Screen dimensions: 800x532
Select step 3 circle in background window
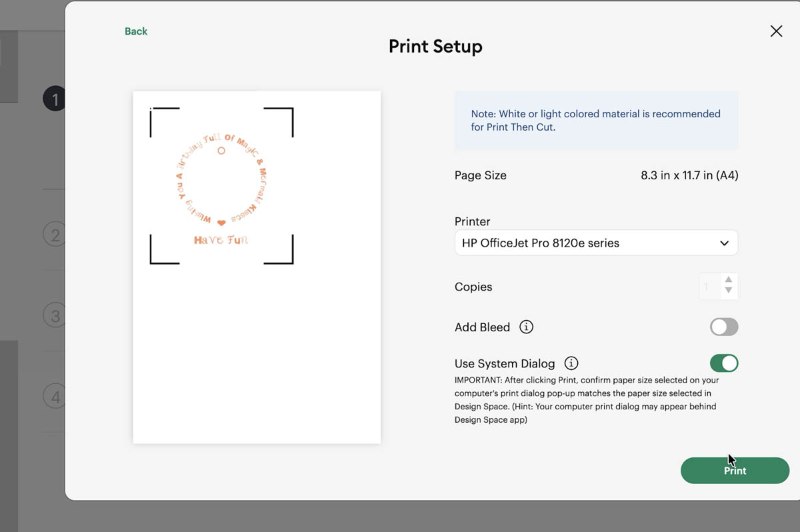click(x=55, y=315)
